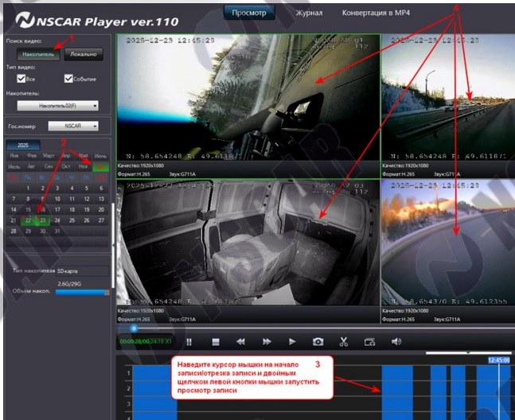Select the bottom-left cargo camera view
515x420 pixels.
248,242
